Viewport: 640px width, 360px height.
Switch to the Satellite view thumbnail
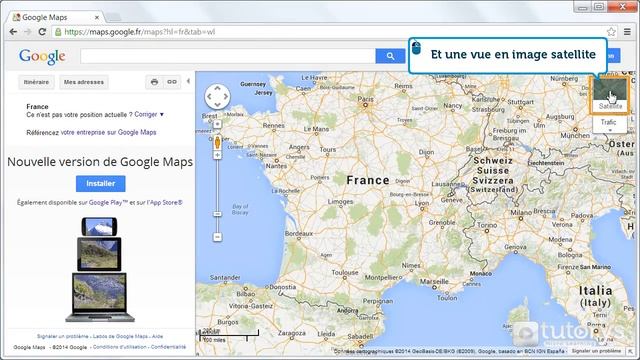610,95
